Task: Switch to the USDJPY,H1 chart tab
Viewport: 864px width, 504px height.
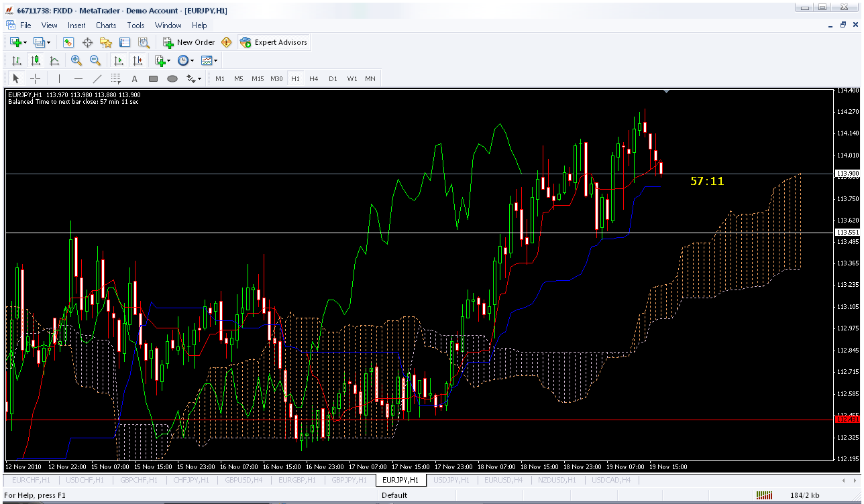Action: 452,480
